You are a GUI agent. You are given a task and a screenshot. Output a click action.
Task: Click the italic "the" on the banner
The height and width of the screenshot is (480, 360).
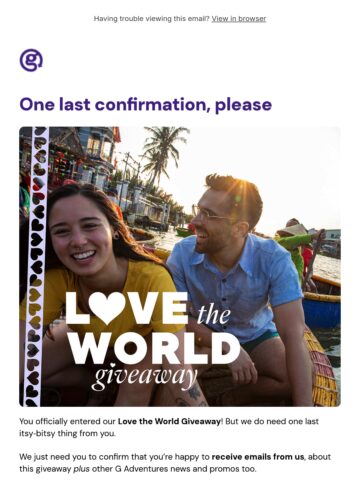(214, 314)
